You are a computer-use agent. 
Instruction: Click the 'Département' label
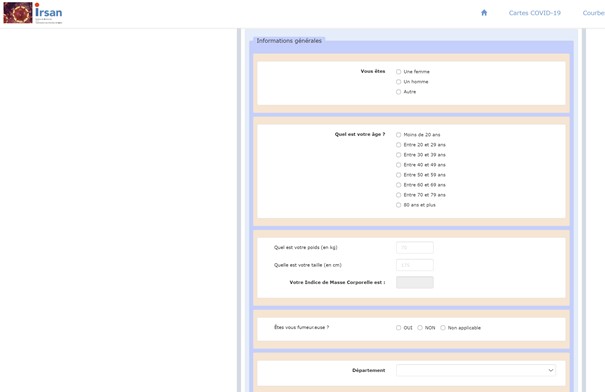click(368, 370)
